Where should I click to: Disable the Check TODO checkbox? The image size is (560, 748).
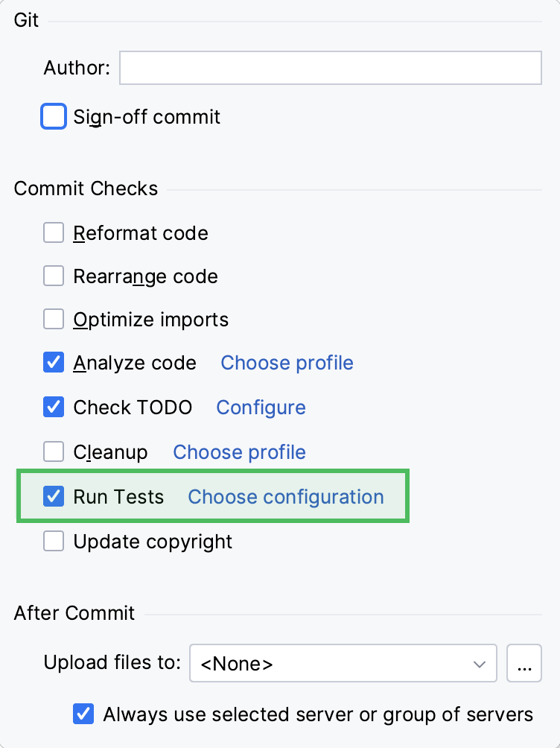coord(54,408)
